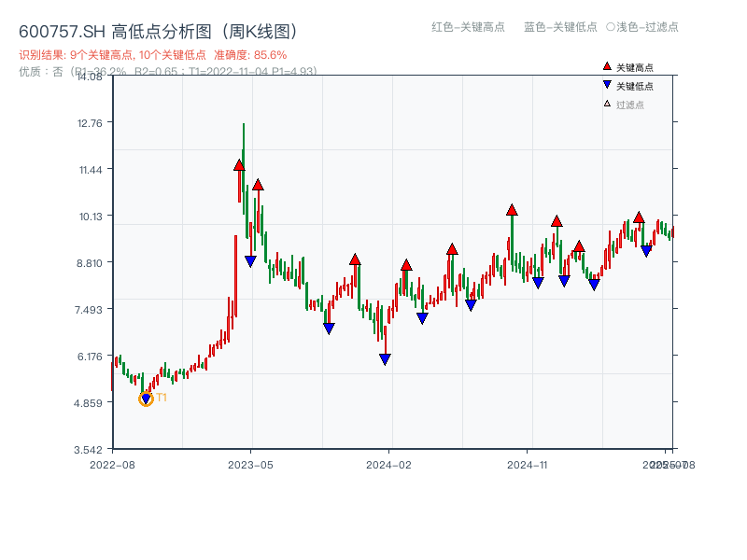Click the 2024-02 x-axis date label
The width and height of the screenshot is (747, 560).
[x=388, y=465]
